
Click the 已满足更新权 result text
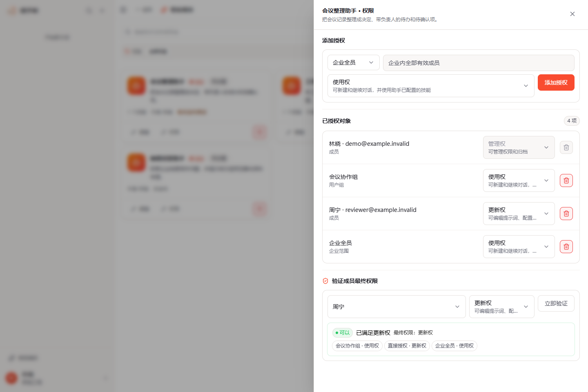pos(373,333)
